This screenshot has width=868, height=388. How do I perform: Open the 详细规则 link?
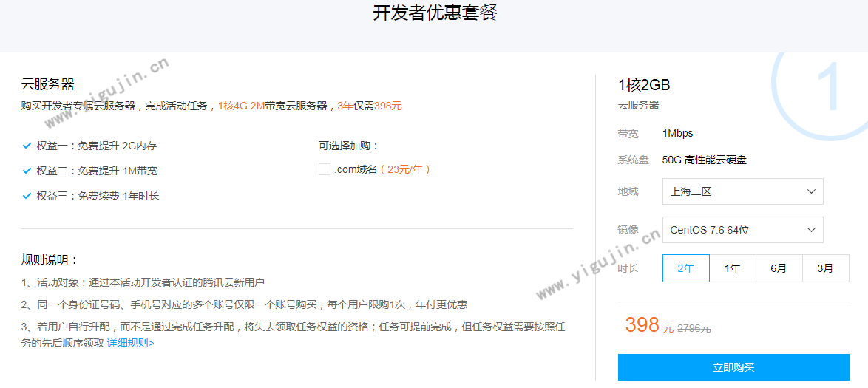tap(130, 343)
